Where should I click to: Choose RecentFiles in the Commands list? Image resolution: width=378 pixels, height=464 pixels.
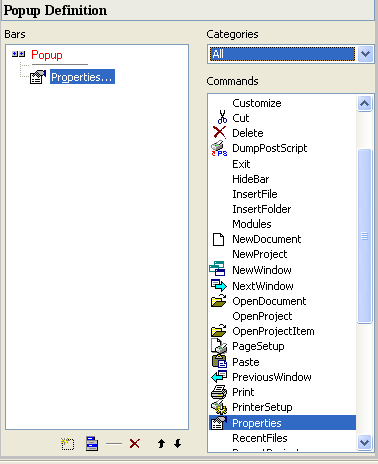pos(282,438)
